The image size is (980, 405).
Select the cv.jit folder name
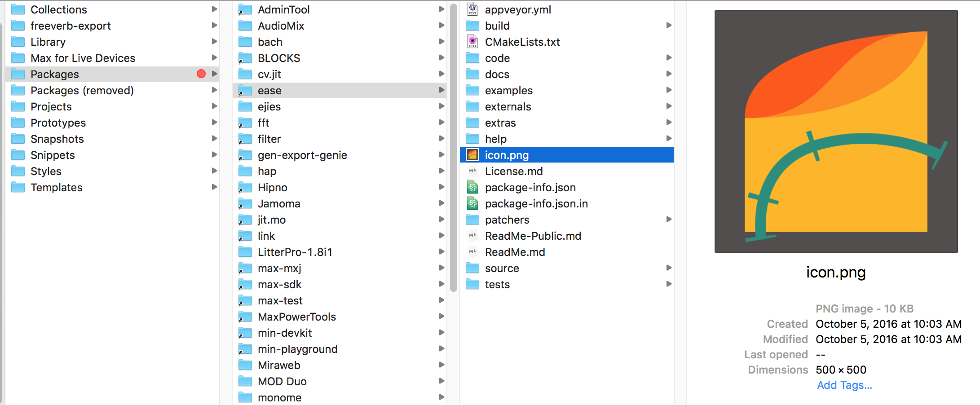pyautogui.click(x=269, y=74)
